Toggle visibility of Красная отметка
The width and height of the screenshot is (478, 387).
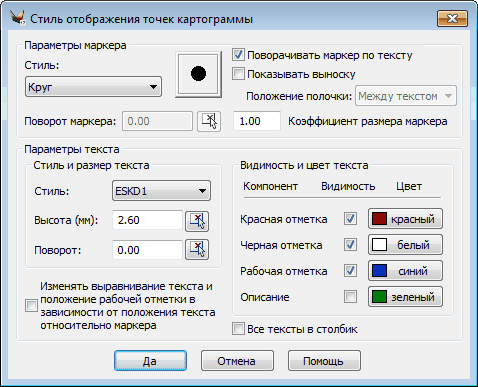pos(350,219)
